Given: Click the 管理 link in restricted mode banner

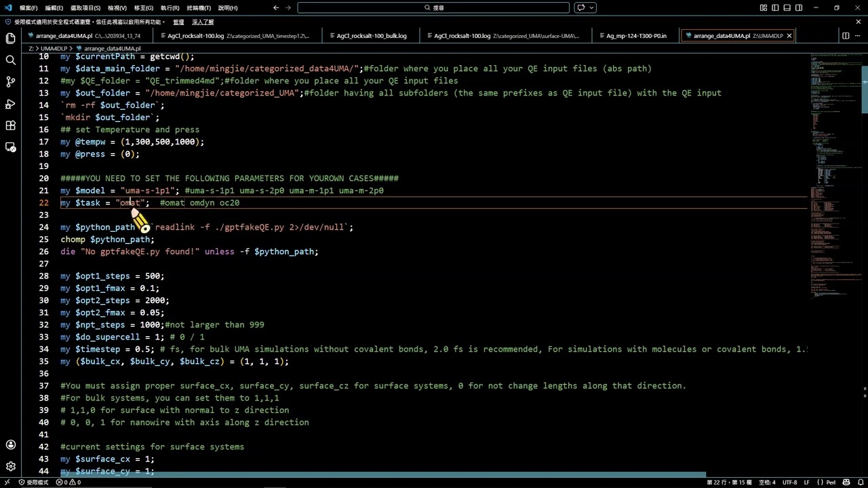Looking at the screenshot, I should [x=178, y=22].
